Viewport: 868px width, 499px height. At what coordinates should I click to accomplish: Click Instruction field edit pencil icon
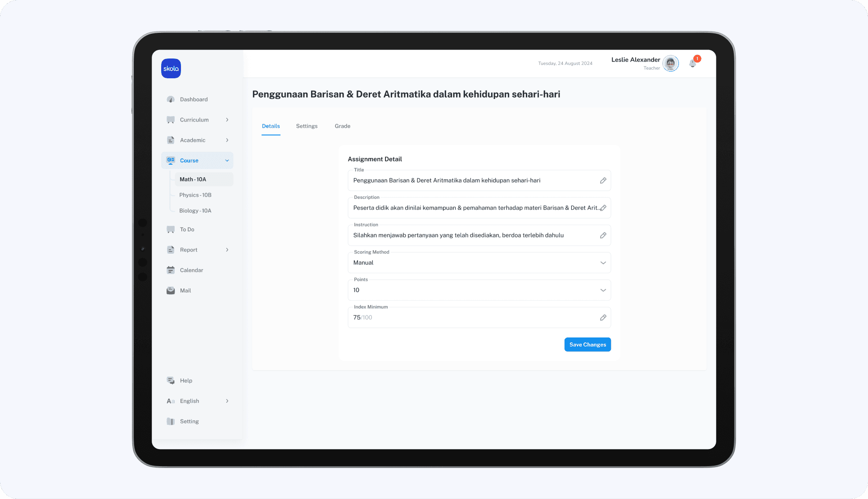[x=603, y=235]
